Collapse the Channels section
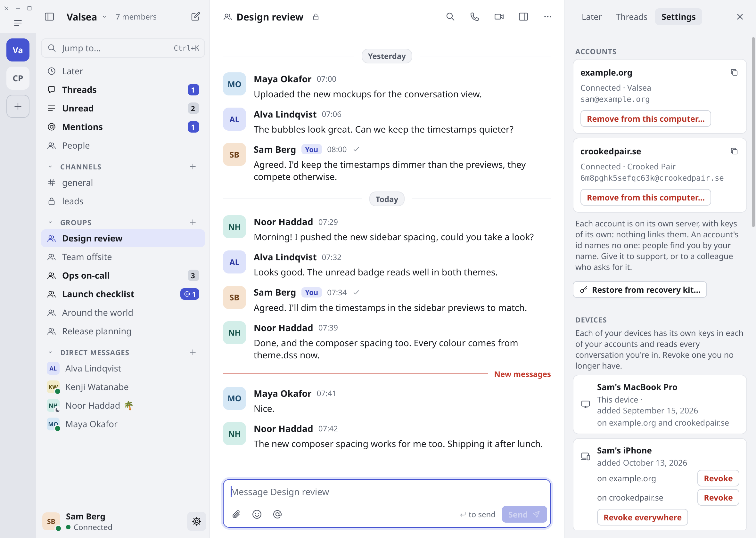Viewport: 756px width, 538px height. [50, 167]
